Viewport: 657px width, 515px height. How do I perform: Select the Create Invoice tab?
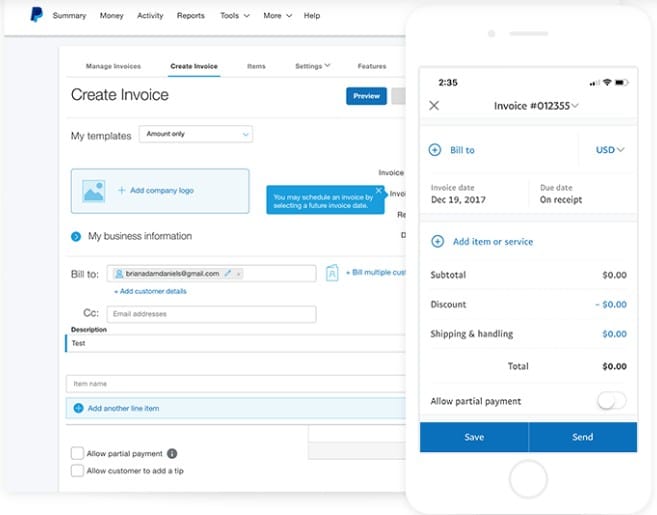[x=194, y=66]
